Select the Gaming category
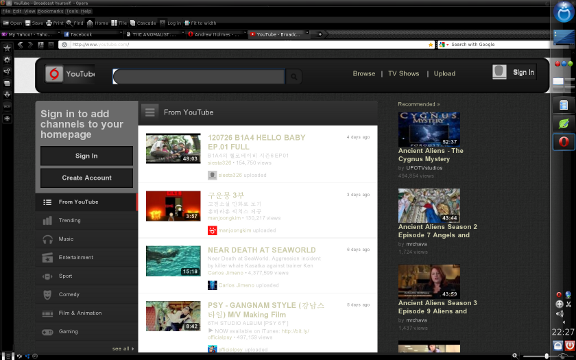The image size is (576, 360). click(x=86, y=332)
